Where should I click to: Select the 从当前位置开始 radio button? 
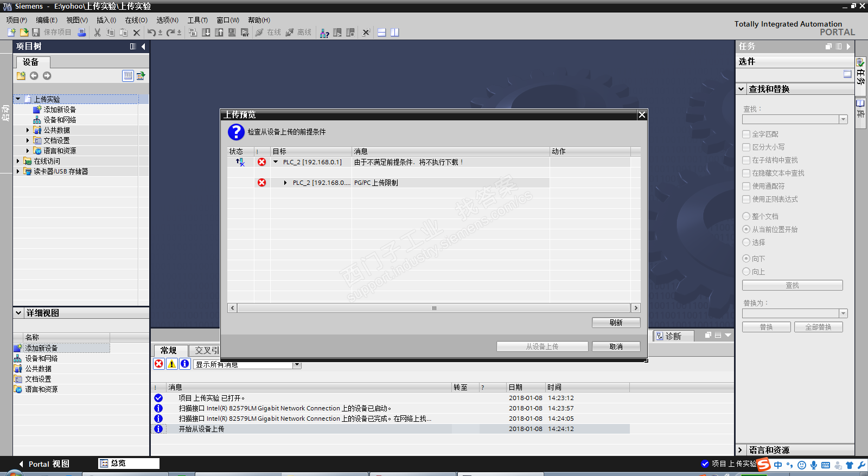click(x=746, y=229)
